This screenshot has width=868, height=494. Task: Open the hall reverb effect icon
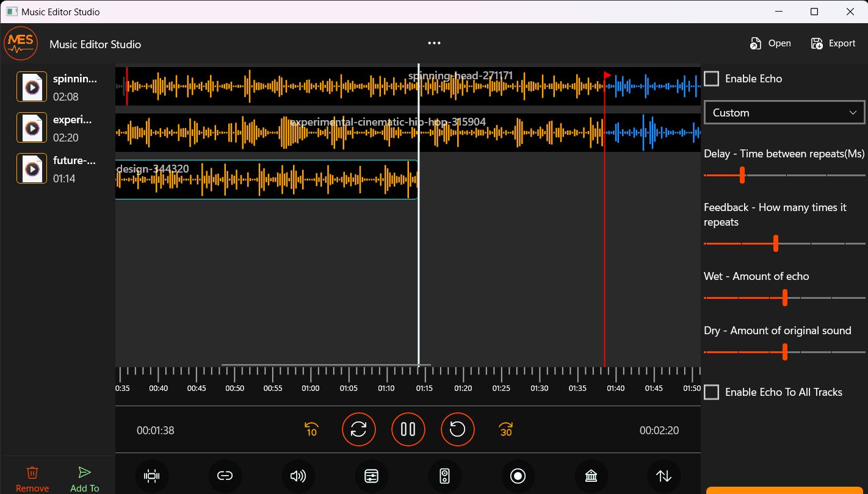click(591, 476)
